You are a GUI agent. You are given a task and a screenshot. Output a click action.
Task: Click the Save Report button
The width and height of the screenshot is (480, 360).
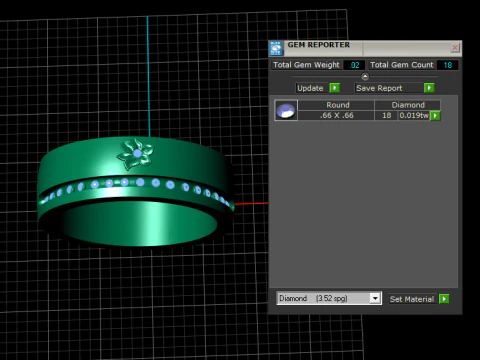click(x=388, y=88)
